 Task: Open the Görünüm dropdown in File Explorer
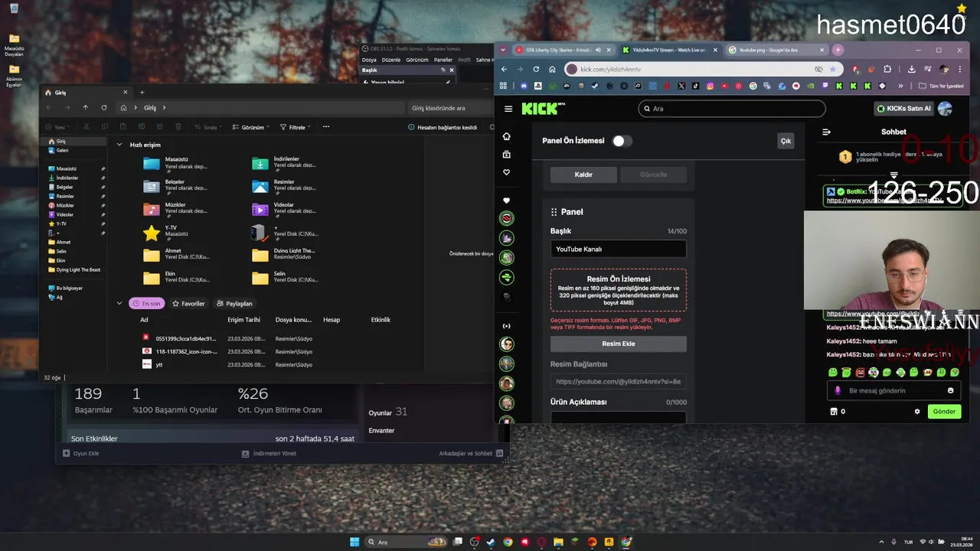252,127
